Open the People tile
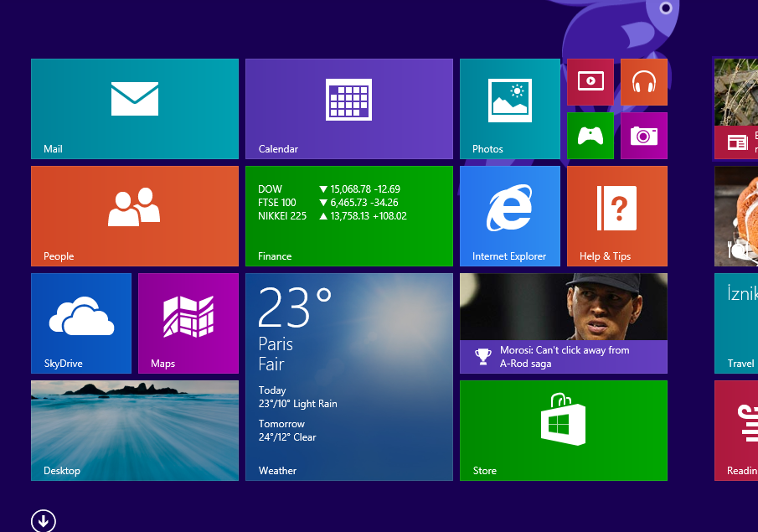Image resolution: width=758 pixels, height=532 pixels. pos(135,216)
